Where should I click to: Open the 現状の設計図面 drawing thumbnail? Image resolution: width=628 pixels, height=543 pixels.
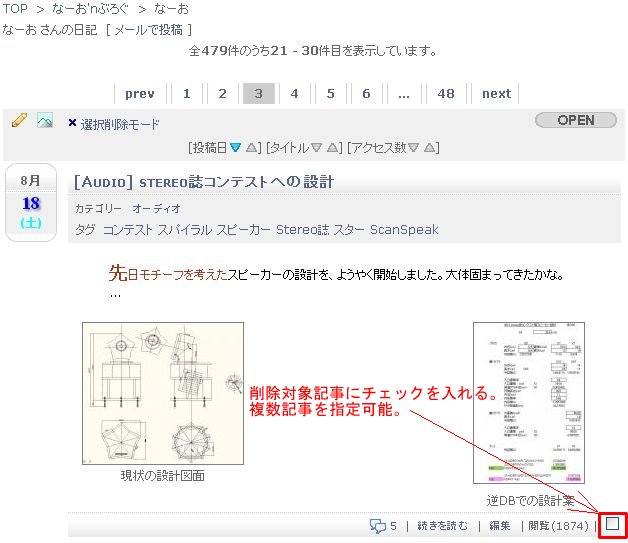click(x=163, y=393)
